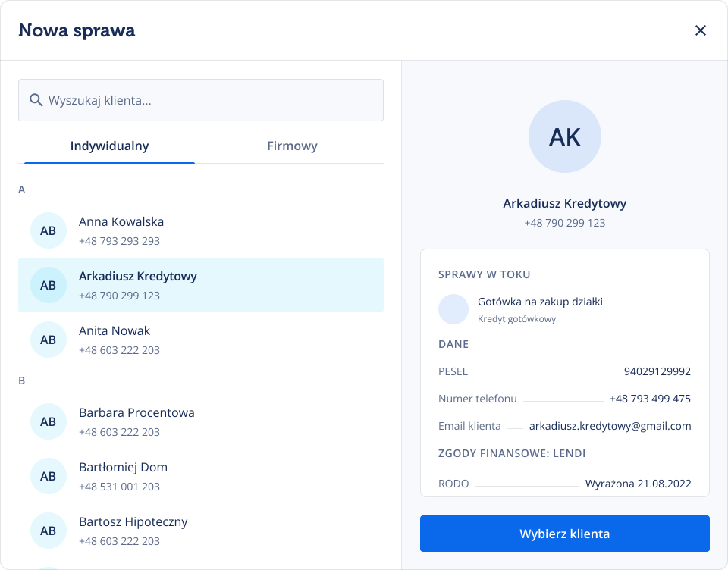Click the avatar beside Anita Nowak
The image size is (728, 570).
(49, 340)
